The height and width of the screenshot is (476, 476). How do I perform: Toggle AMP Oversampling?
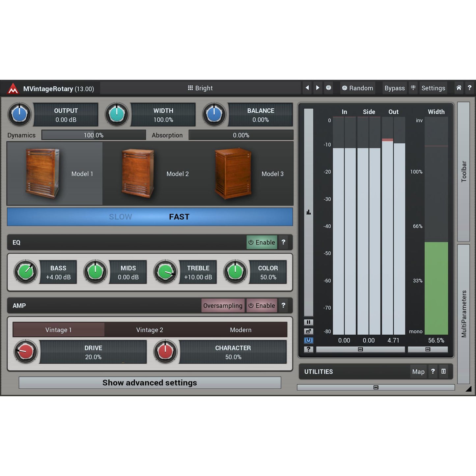point(223,305)
